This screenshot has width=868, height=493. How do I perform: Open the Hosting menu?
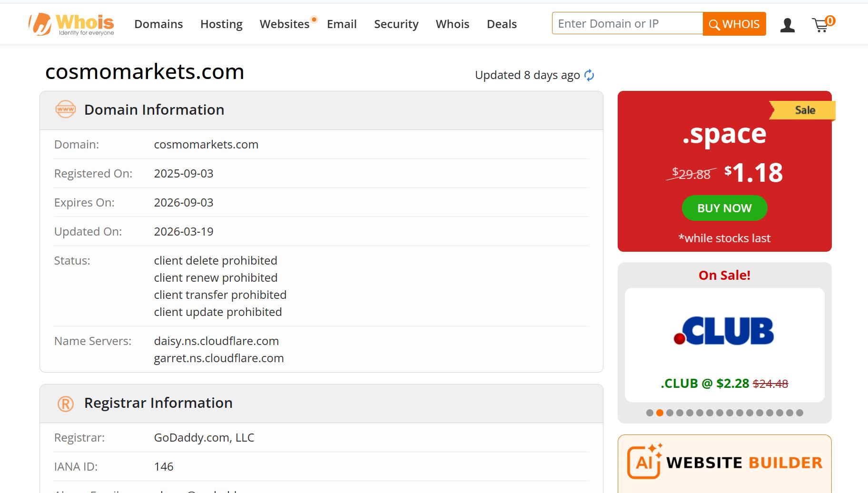coord(221,24)
